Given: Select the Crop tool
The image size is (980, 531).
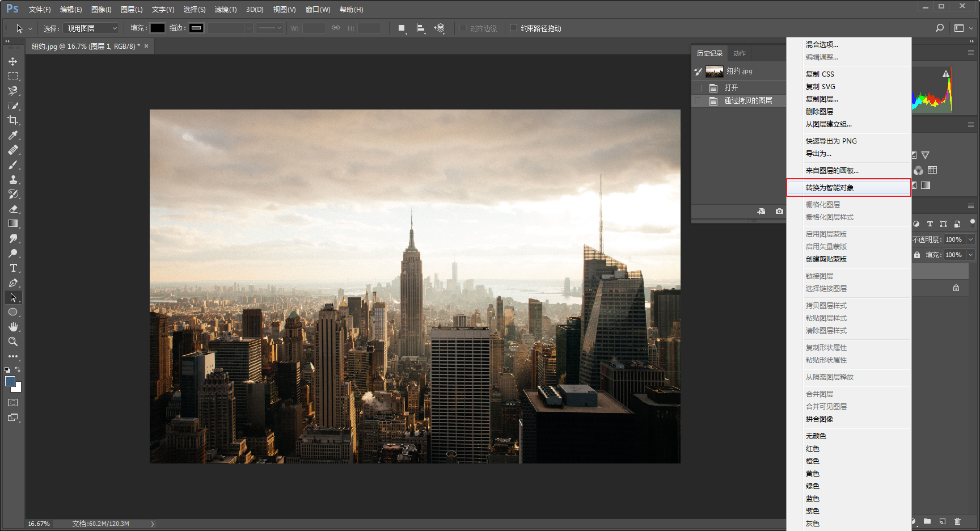Looking at the screenshot, I should tap(13, 120).
